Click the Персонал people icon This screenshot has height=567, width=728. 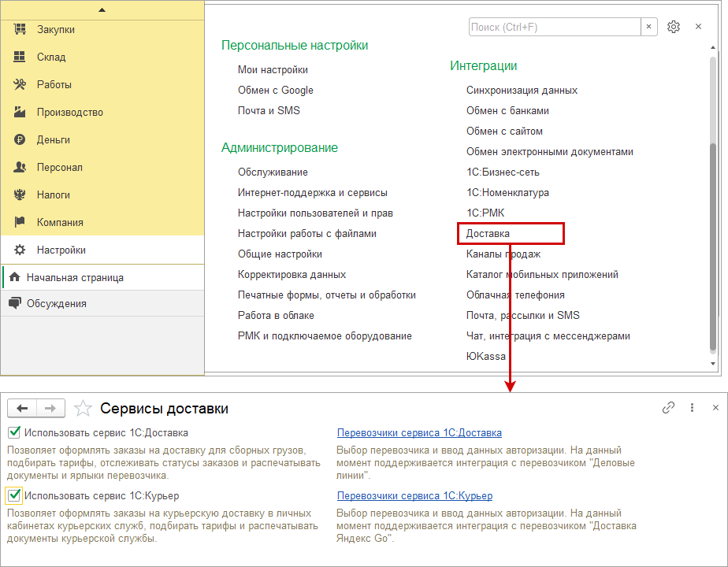click(20, 167)
